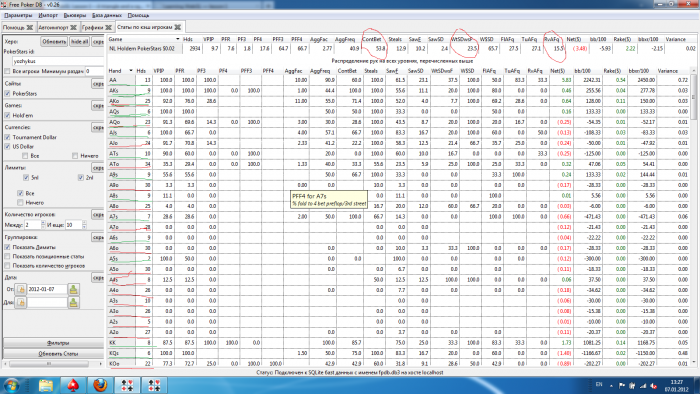Toggle the 'Все игроки' checkbox
This screenshot has width=700, height=394.
tap(7, 71)
